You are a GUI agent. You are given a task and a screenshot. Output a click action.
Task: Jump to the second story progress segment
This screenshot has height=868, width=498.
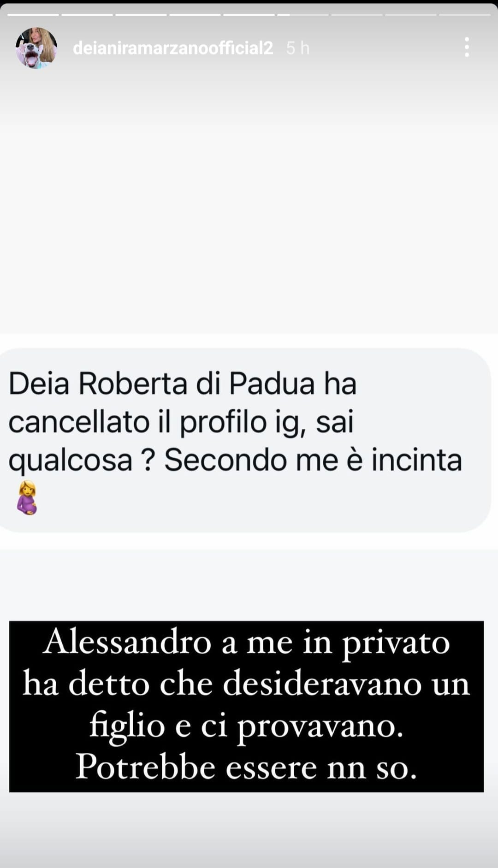(87, 15)
